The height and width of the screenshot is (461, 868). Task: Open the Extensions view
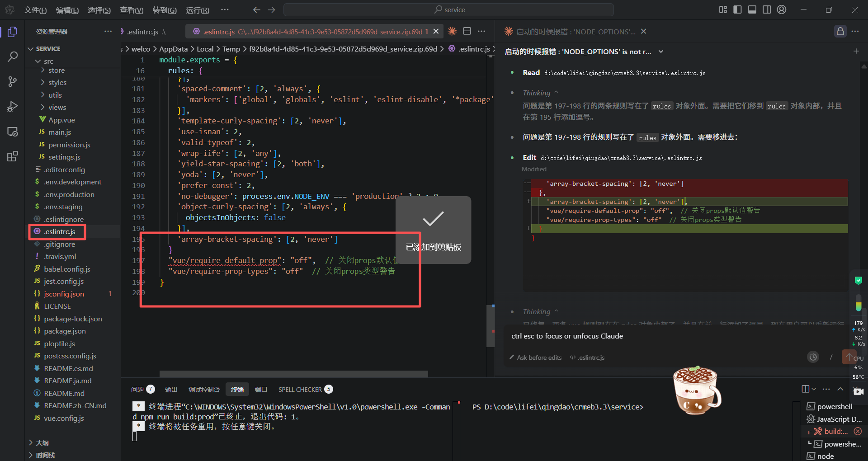(x=13, y=156)
